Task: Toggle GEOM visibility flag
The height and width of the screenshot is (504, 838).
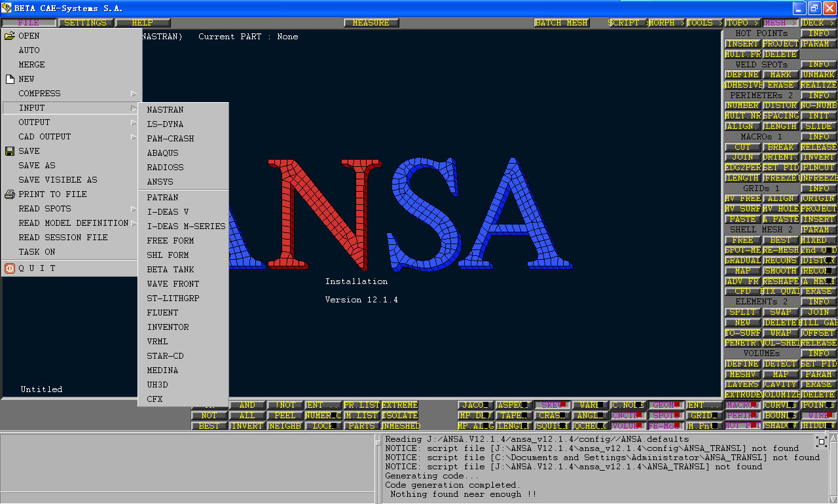Action: click(x=666, y=405)
